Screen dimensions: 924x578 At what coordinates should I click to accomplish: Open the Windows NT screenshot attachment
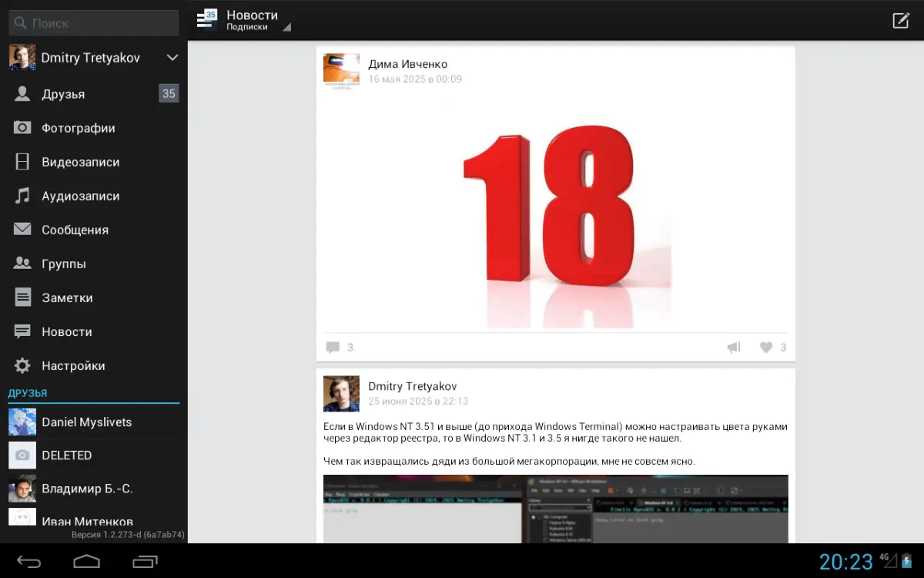click(555, 509)
